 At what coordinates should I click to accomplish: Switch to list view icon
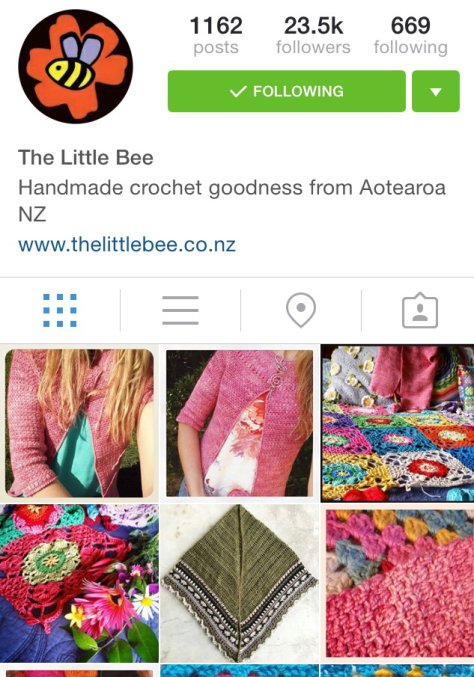pos(180,310)
